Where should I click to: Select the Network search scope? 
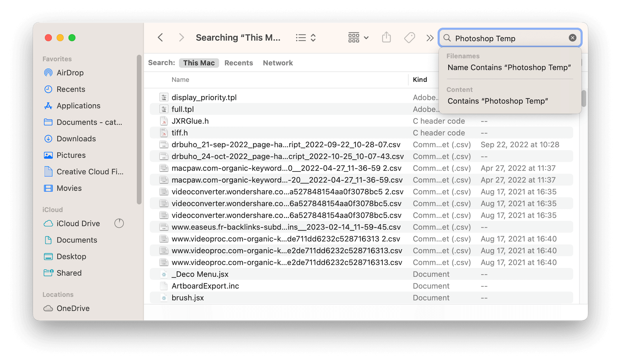click(278, 63)
